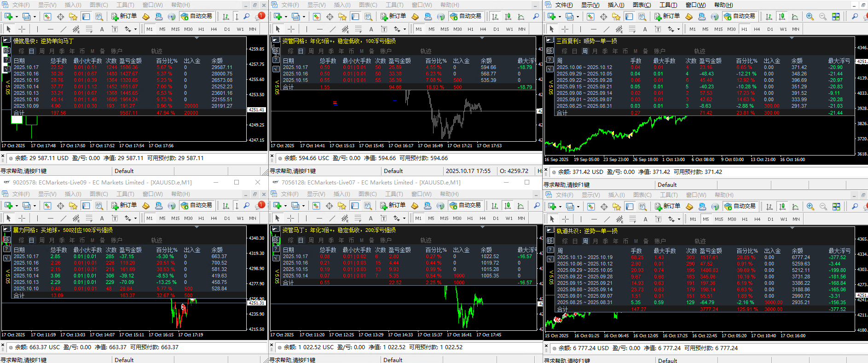
Task: Toggle the checkmark box beside 慢就是快 title
Action: [6, 40]
